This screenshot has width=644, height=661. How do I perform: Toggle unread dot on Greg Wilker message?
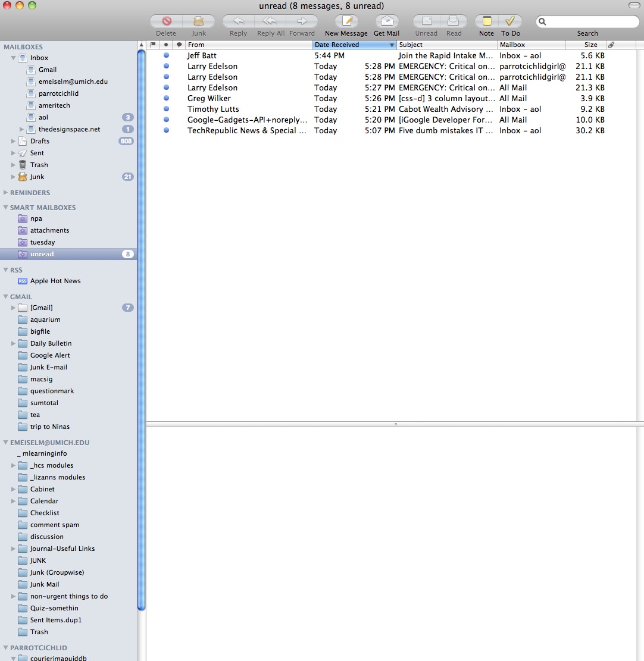click(166, 98)
